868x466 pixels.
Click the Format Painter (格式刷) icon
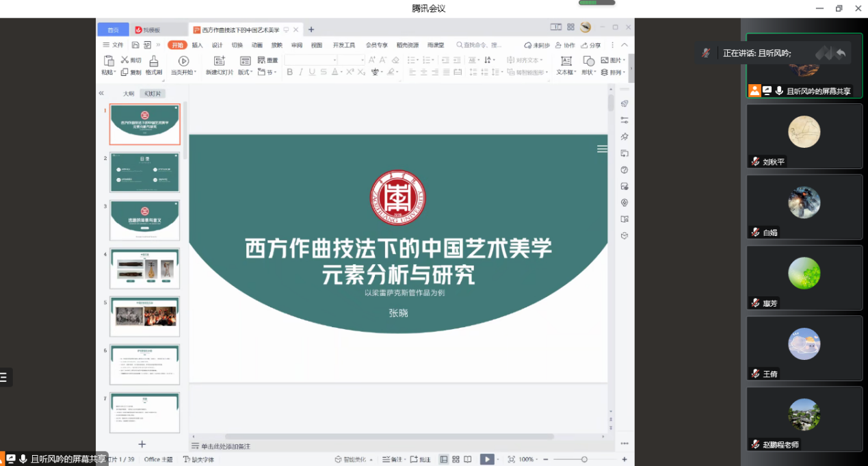[x=154, y=61]
